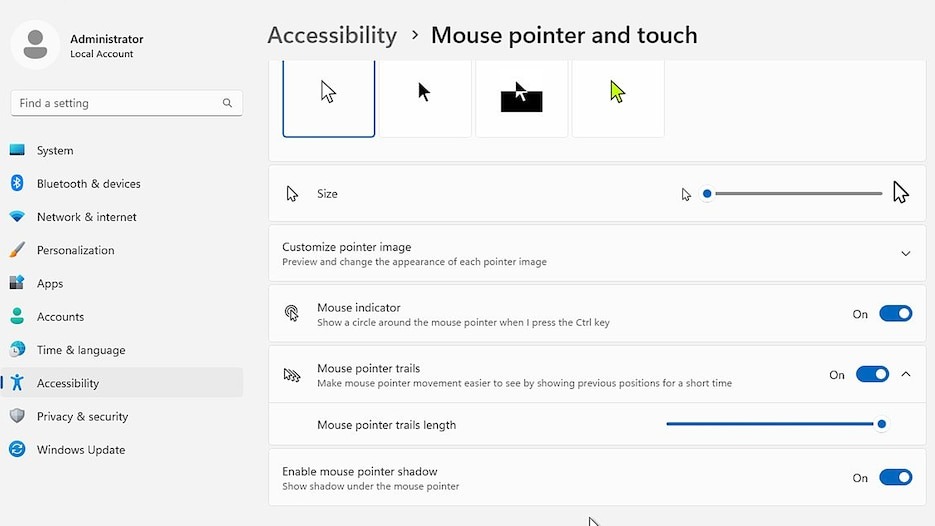Choose the inverted pointer style
The image size is (935, 526).
(522, 98)
